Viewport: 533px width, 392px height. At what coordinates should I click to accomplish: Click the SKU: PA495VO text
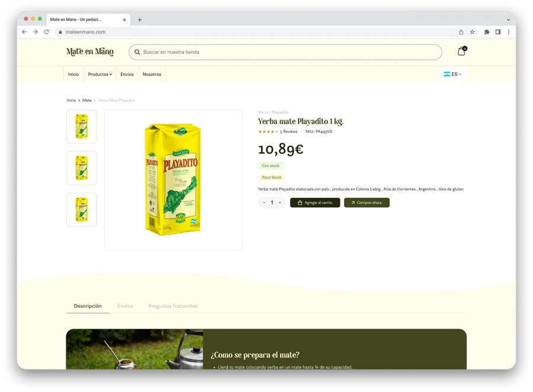point(319,131)
